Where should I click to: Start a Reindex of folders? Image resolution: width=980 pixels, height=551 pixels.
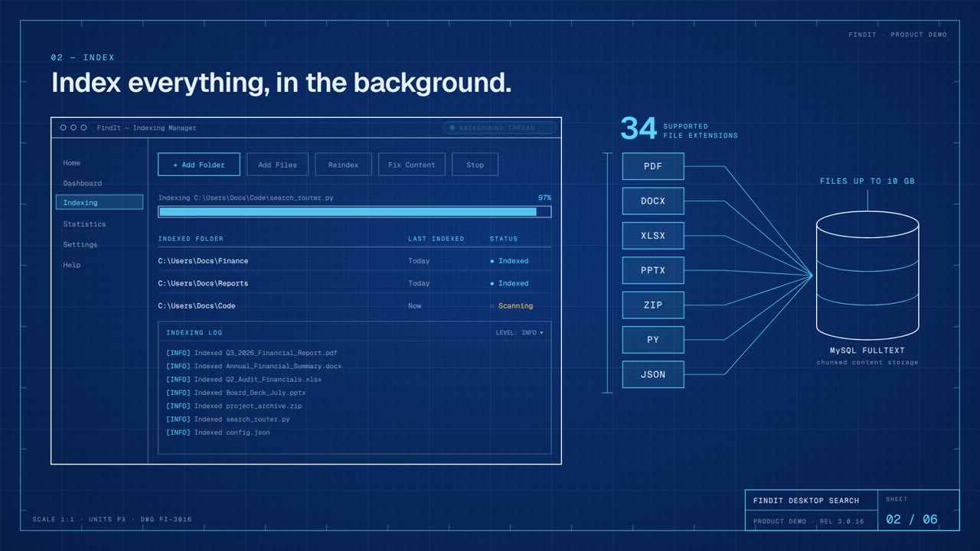pyautogui.click(x=343, y=165)
